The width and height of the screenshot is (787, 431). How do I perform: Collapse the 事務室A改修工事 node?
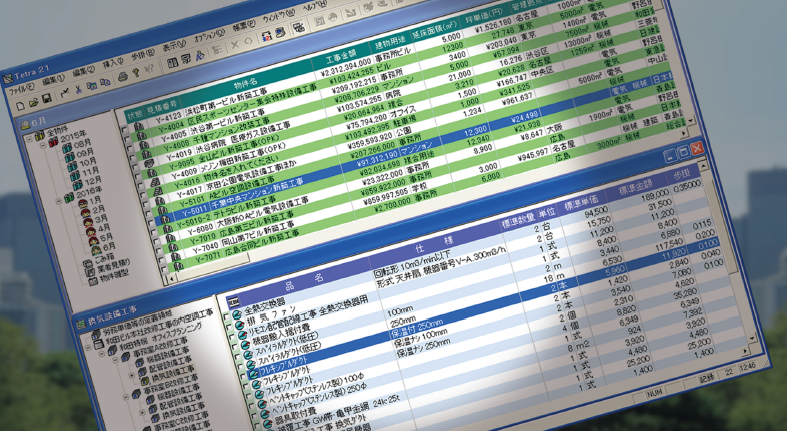pyautogui.click(x=115, y=360)
